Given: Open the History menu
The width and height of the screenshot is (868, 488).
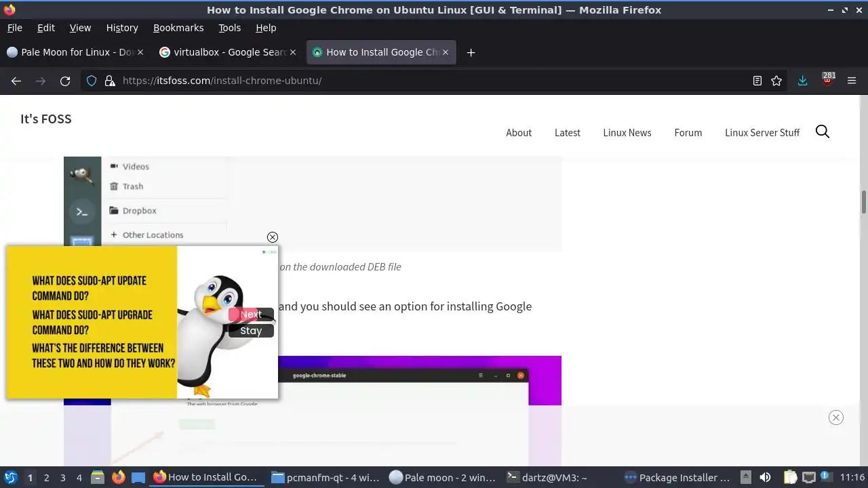Looking at the screenshot, I should click(x=122, y=28).
